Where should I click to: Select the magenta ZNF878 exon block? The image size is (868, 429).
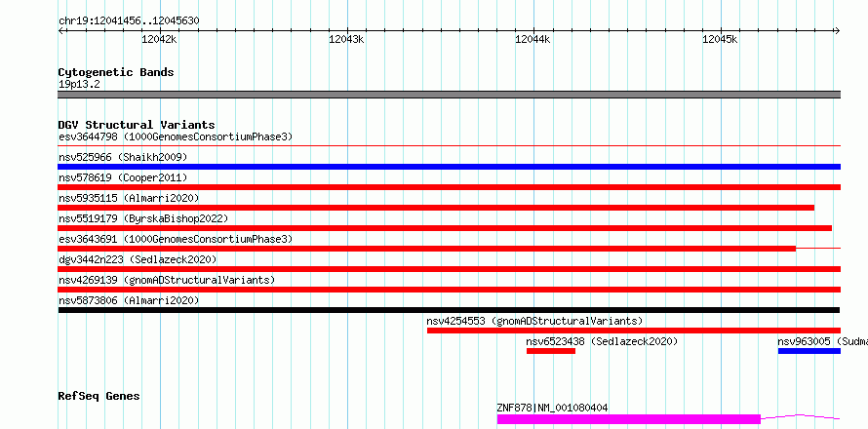tap(629, 419)
